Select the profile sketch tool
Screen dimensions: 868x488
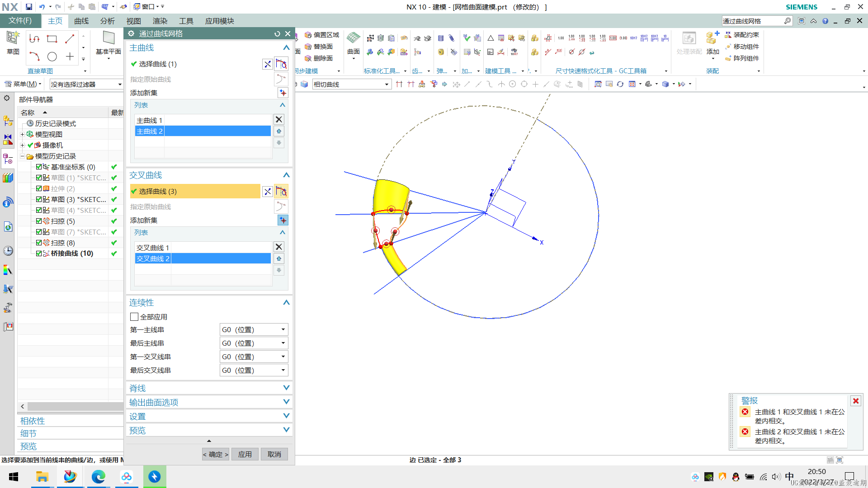pyautogui.click(x=34, y=39)
